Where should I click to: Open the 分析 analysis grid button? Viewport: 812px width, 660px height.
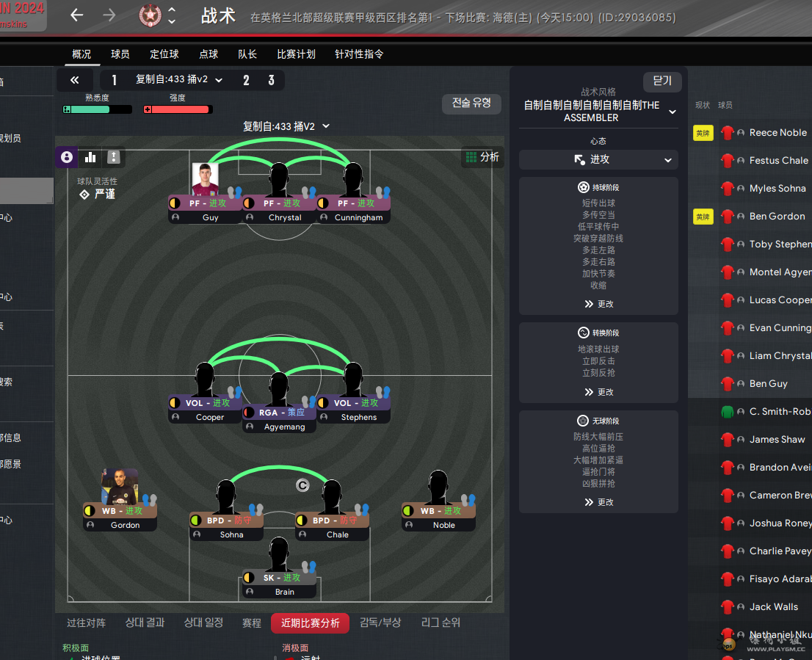[482, 157]
